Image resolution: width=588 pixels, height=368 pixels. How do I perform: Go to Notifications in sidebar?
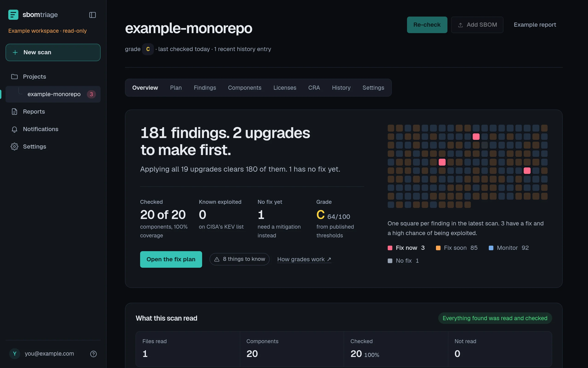[53, 129]
